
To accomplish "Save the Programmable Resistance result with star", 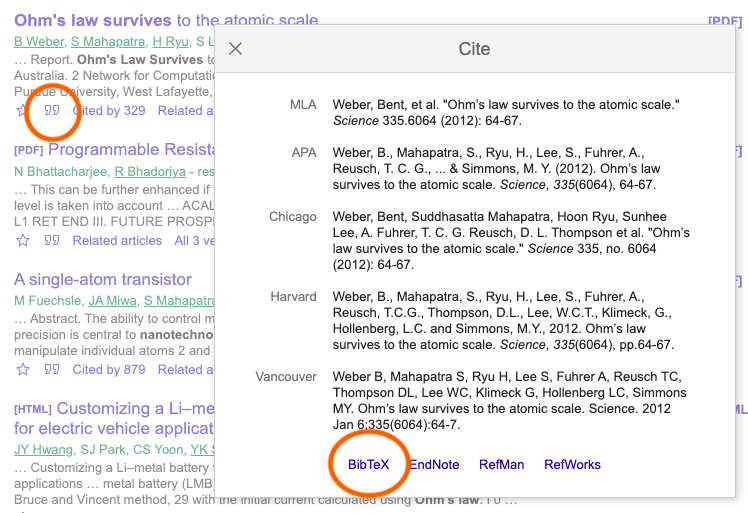I will 22,240.
